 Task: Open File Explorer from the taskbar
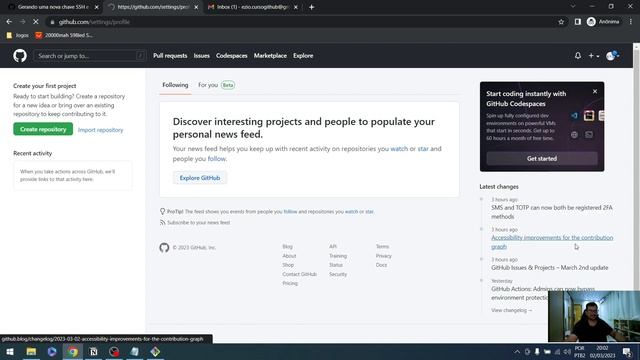[x=31, y=351]
